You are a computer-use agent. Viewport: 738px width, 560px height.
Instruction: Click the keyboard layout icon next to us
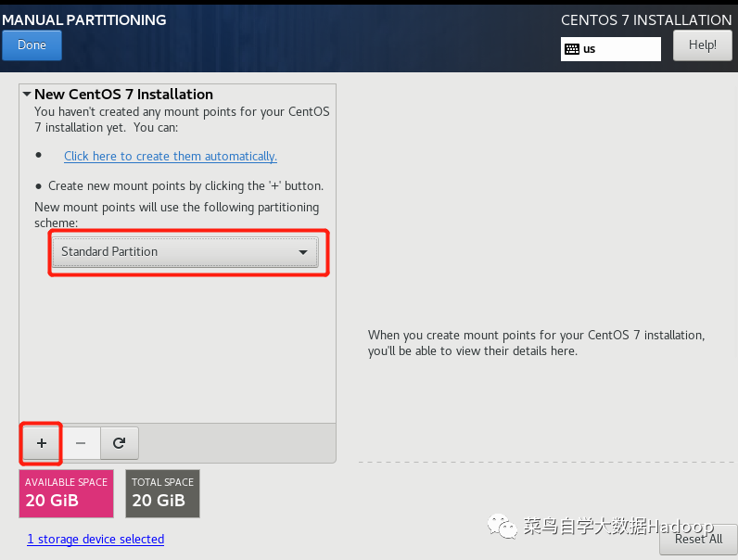(572, 49)
